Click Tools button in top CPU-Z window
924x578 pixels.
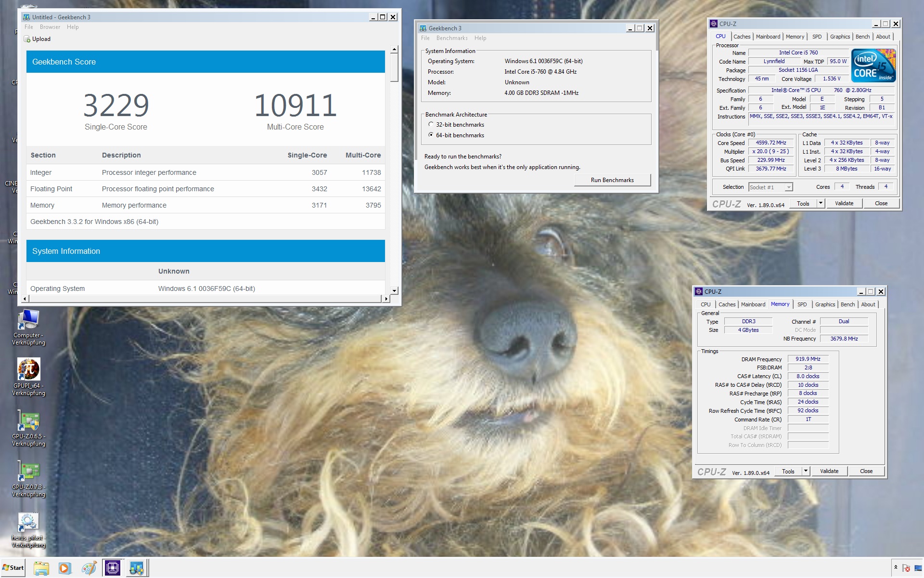coord(803,203)
